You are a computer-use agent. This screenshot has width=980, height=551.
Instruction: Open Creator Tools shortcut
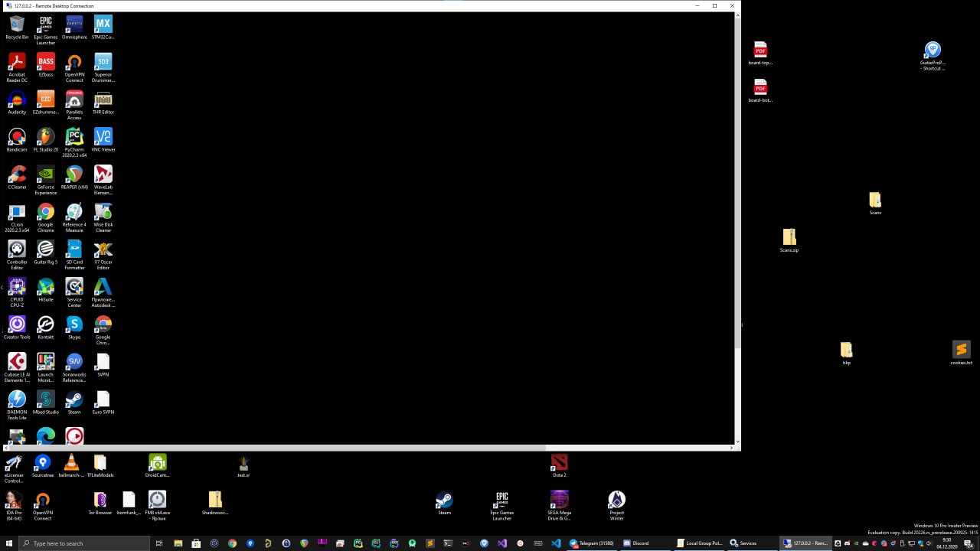pyautogui.click(x=17, y=327)
